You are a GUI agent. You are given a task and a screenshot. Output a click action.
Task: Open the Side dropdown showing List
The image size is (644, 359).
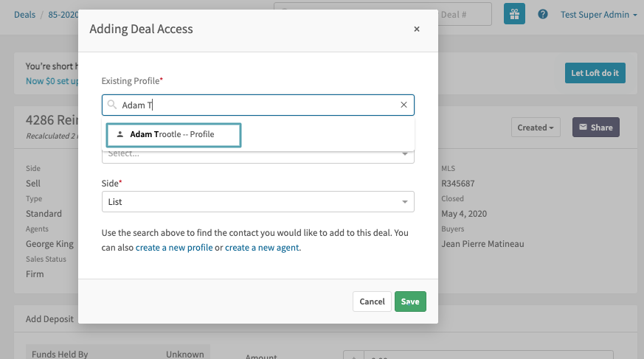258,202
